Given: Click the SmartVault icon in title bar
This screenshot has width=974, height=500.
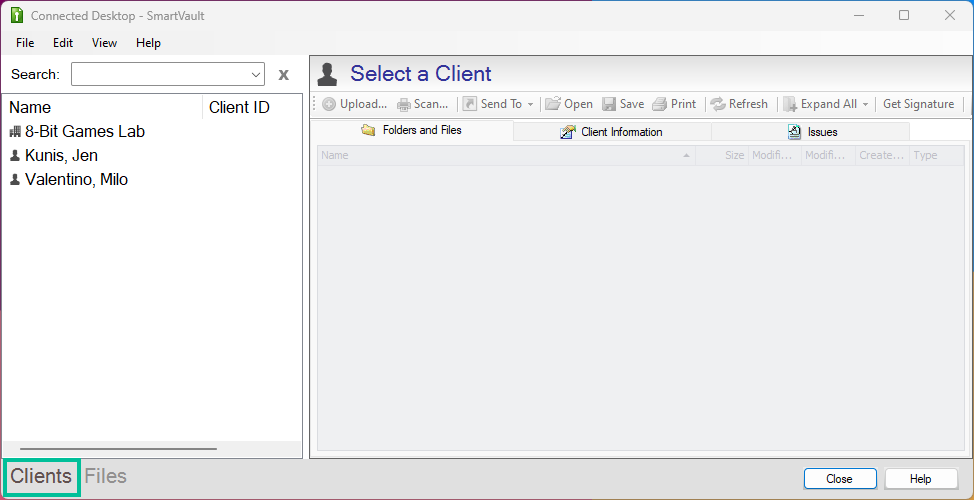Looking at the screenshot, I should pos(17,16).
